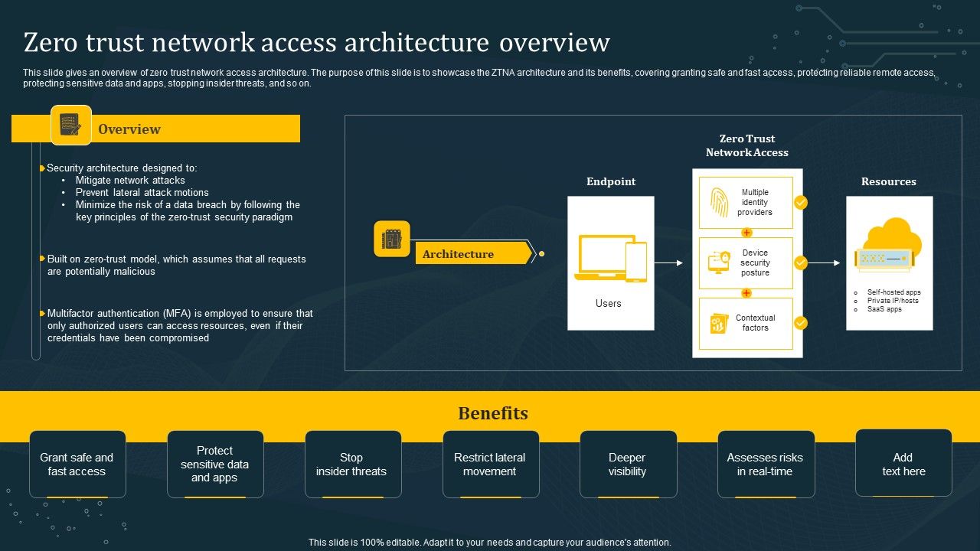Click the Users label
This screenshot has height=551, width=980.
(609, 304)
